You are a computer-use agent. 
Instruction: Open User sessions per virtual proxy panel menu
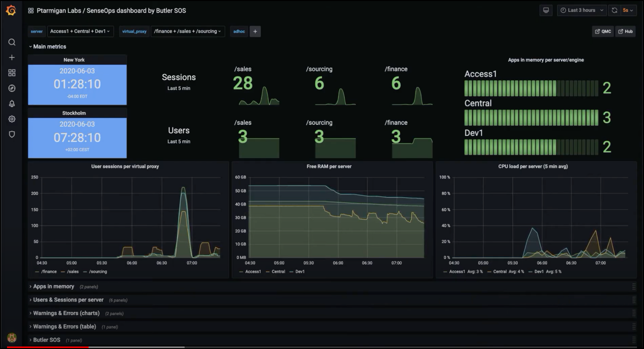point(125,166)
